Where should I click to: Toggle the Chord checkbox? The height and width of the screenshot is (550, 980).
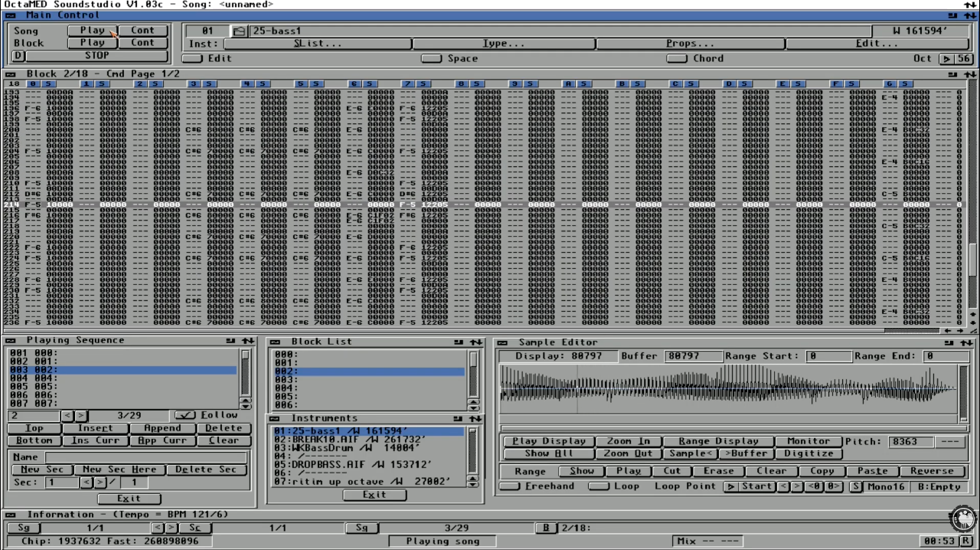click(677, 59)
